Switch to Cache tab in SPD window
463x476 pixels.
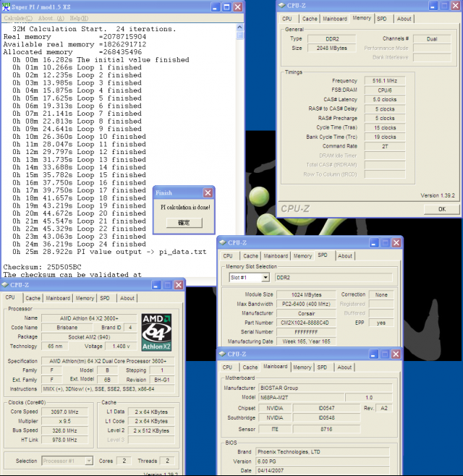pyautogui.click(x=250, y=256)
